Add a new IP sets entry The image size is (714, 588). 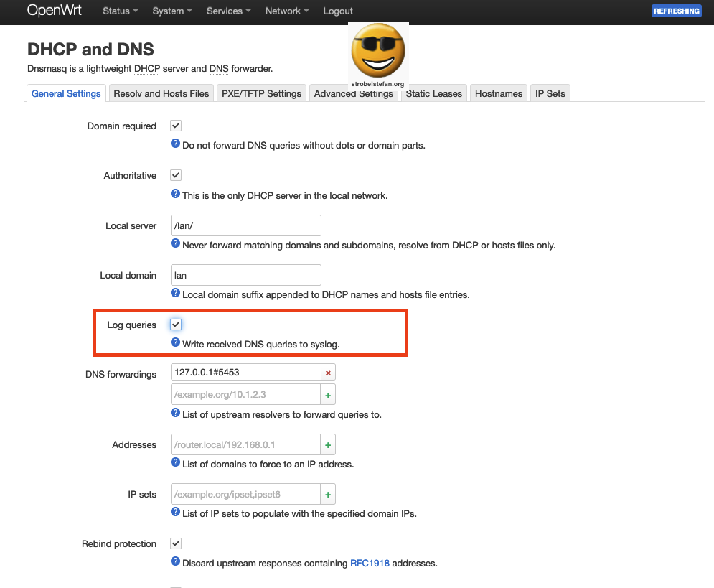click(x=328, y=494)
